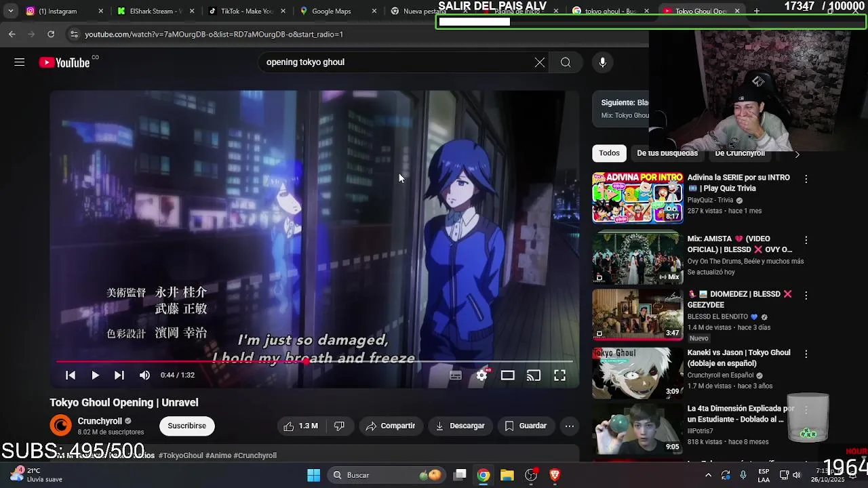Share the video with Compartir
This screenshot has width=868, height=488.
click(390, 426)
